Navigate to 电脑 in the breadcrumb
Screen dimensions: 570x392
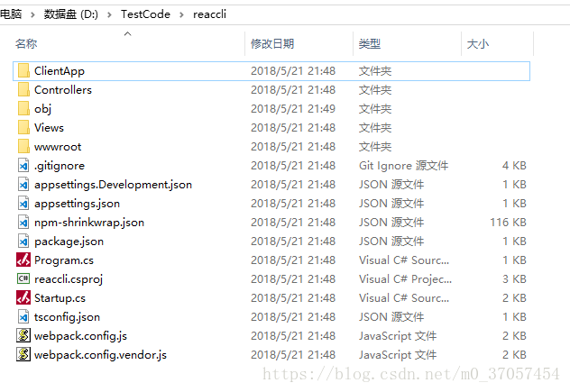[11, 14]
